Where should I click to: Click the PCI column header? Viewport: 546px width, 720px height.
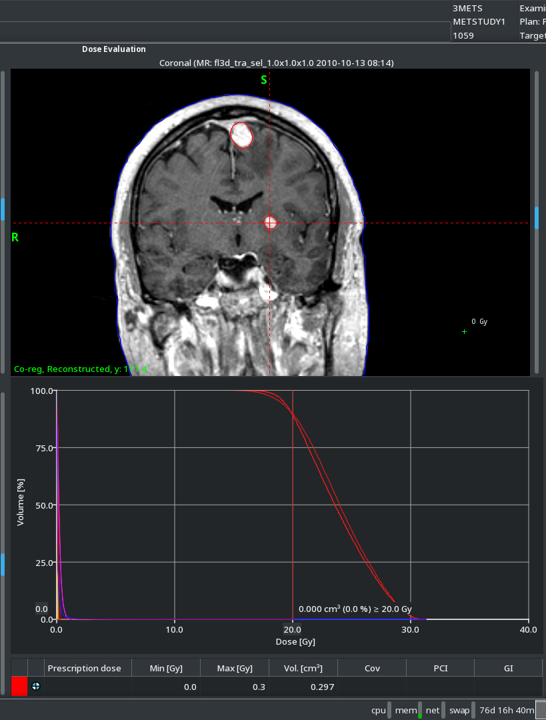pos(440,668)
